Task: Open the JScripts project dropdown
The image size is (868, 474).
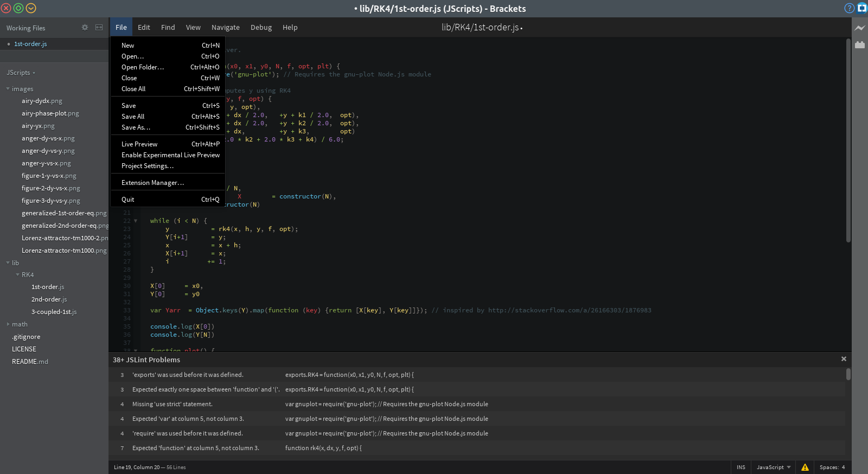Action: tap(21, 73)
